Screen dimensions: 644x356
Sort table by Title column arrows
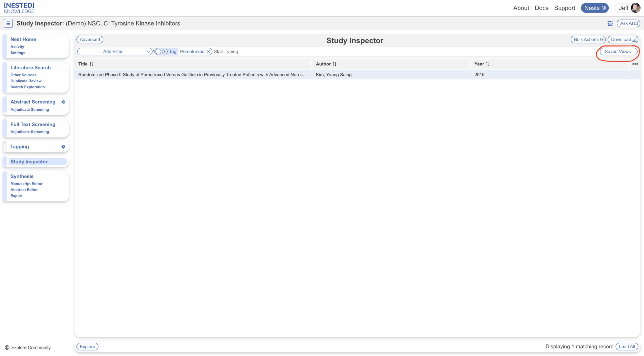pos(91,64)
